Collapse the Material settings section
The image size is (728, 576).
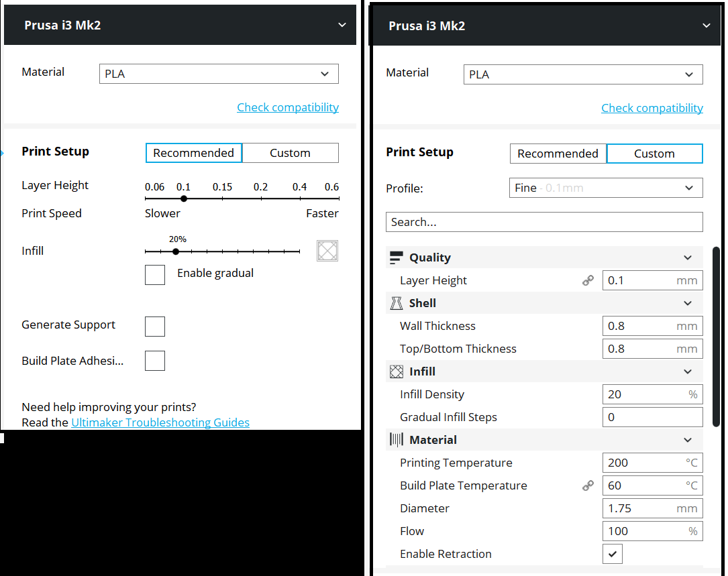coord(688,440)
